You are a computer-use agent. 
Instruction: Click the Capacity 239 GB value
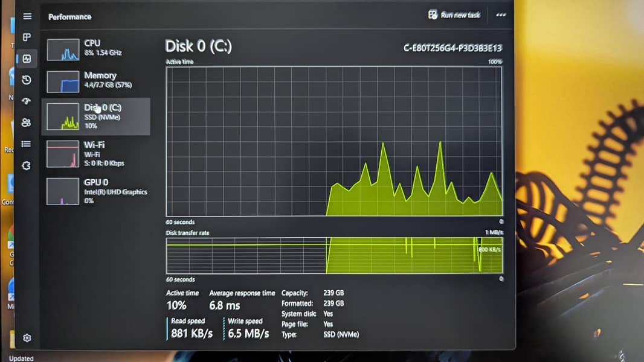[x=333, y=293]
